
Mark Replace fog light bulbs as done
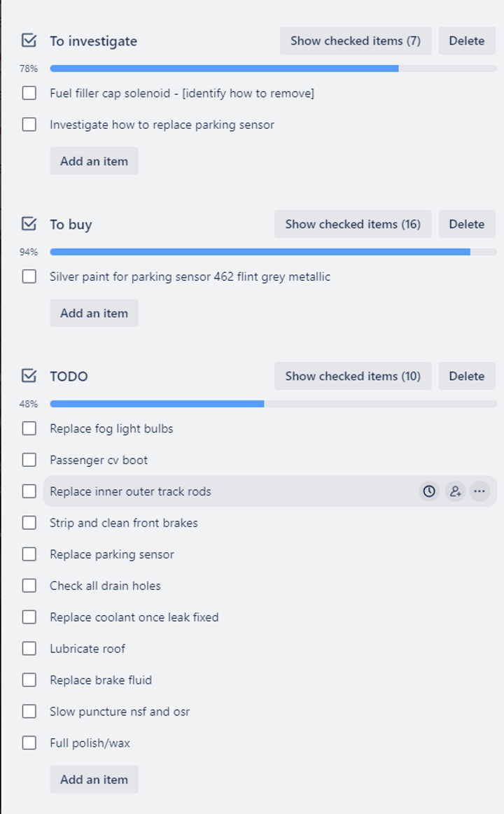coord(29,429)
